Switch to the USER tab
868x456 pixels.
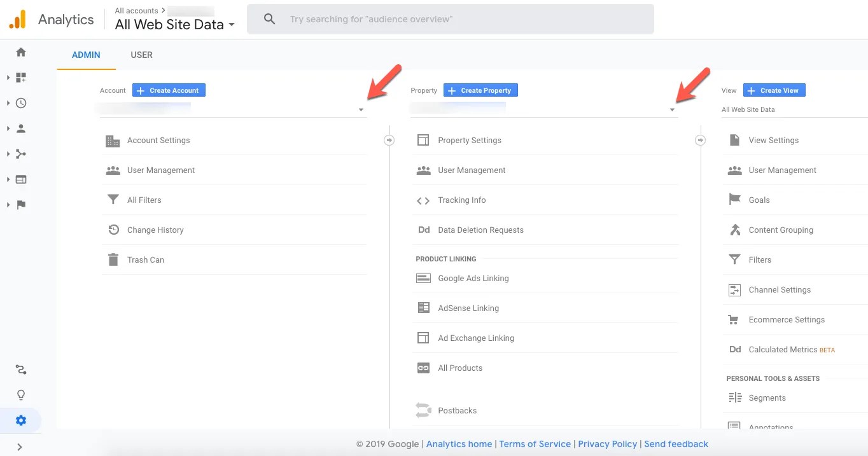pyautogui.click(x=141, y=55)
